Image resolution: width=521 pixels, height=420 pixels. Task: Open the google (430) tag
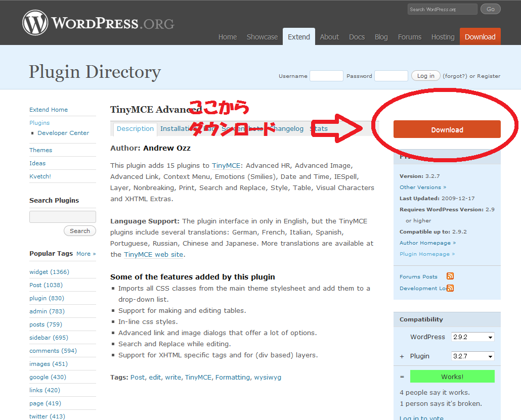(48, 377)
